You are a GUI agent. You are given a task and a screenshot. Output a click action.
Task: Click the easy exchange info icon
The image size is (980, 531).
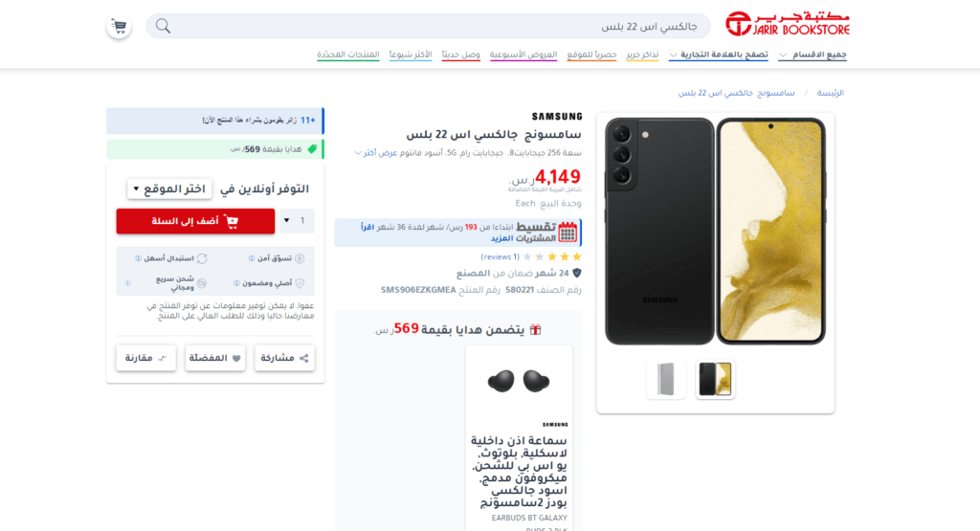coord(138,258)
